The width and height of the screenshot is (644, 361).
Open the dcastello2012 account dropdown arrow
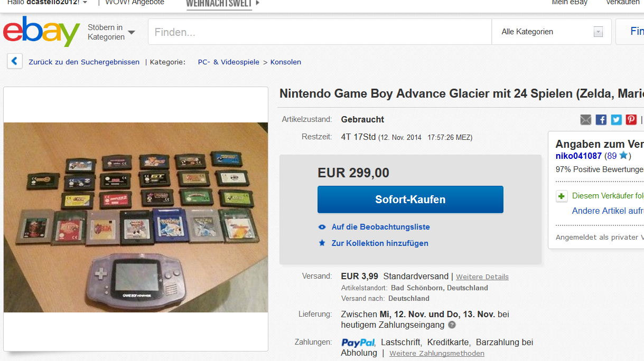tap(85, 3)
